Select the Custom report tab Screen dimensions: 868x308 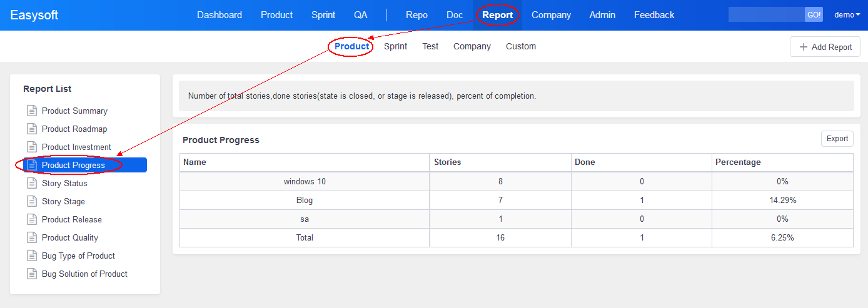(x=520, y=46)
